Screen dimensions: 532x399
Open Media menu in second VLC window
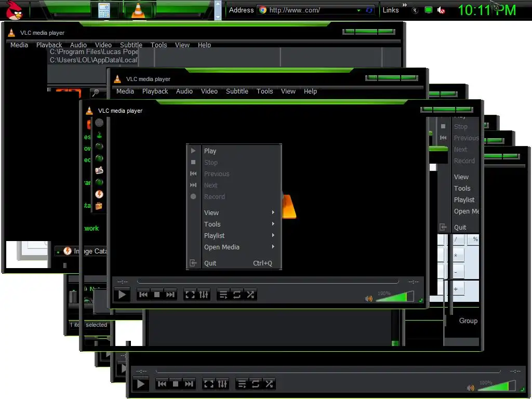(x=125, y=91)
